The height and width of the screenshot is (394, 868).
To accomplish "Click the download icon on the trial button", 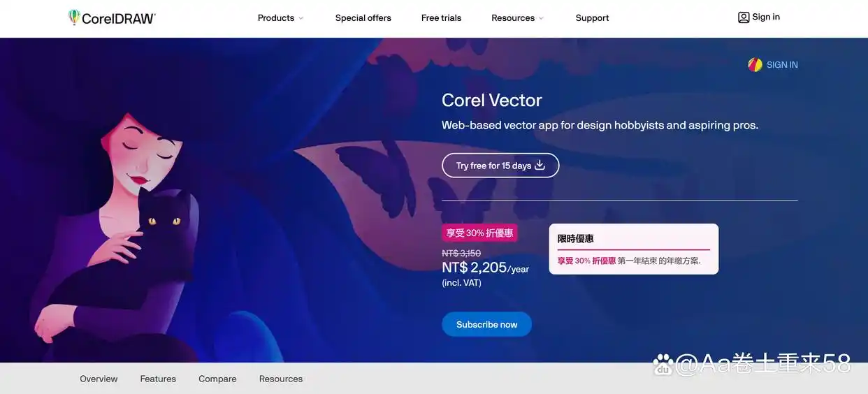I will (x=540, y=166).
